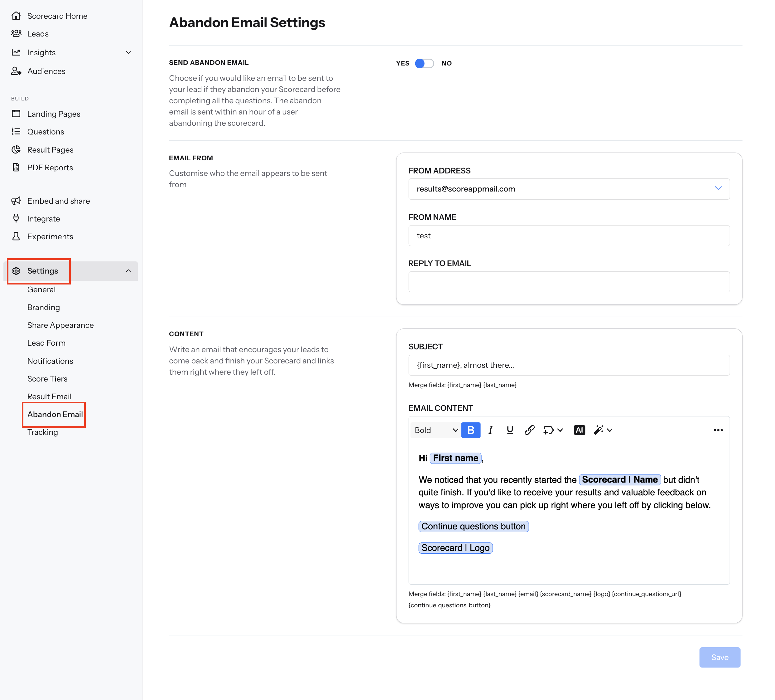Screen dimensions: 775x700
Task: Open the From Address dropdown
Action: click(x=569, y=189)
